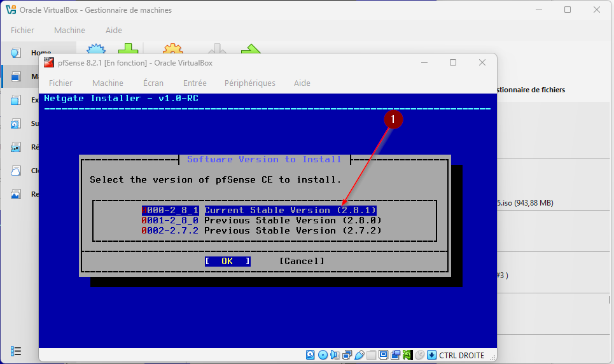The height and width of the screenshot is (364, 614).
Task: Open the Écran menu
Action: [153, 83]
